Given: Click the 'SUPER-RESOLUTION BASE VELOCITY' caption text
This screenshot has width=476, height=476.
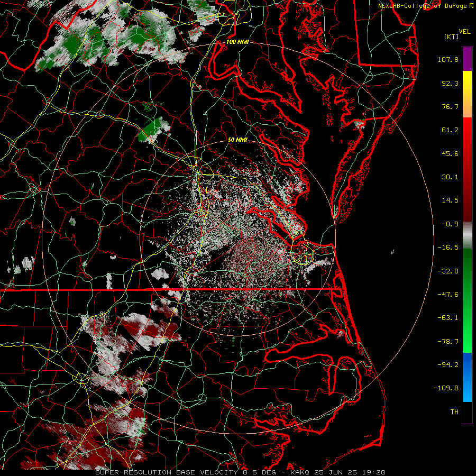Looking at the screenshot, I should [167, 472].
